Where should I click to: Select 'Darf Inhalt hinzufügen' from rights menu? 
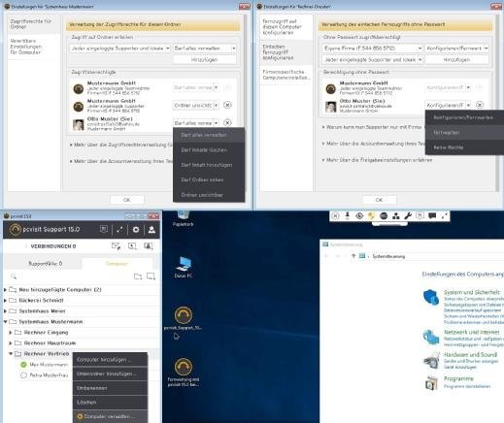click(209, 165)
